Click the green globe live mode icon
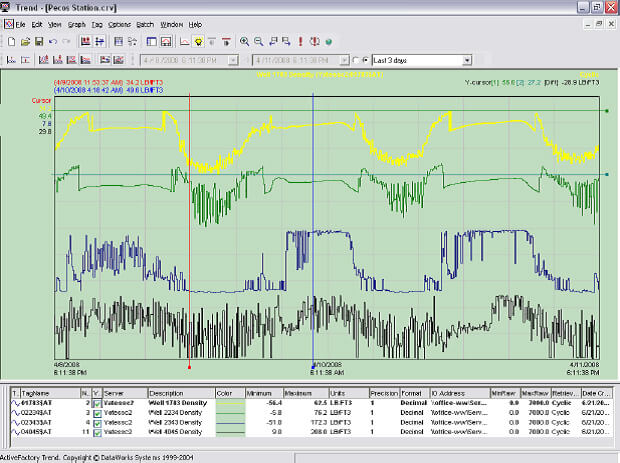The image size is (620, 463). tap(329, 42)
